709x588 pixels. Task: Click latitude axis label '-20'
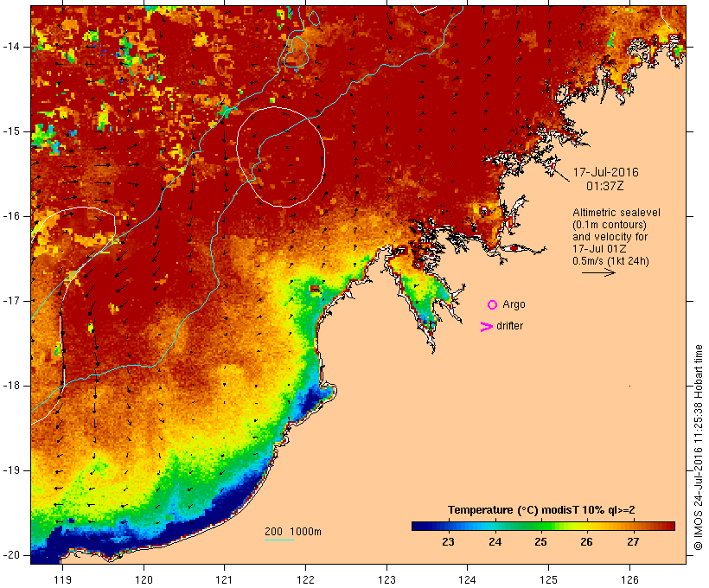click(x=11, y=555)
